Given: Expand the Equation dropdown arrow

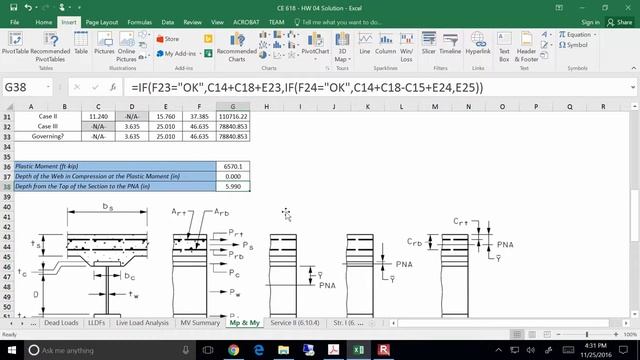Looking at the screenshot, I should tap(595, 35).
